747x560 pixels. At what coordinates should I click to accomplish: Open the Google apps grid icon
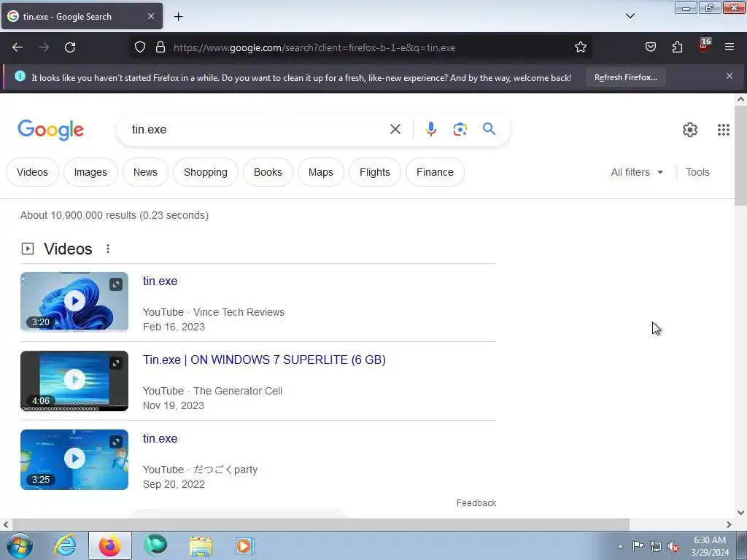coord(723,130)
